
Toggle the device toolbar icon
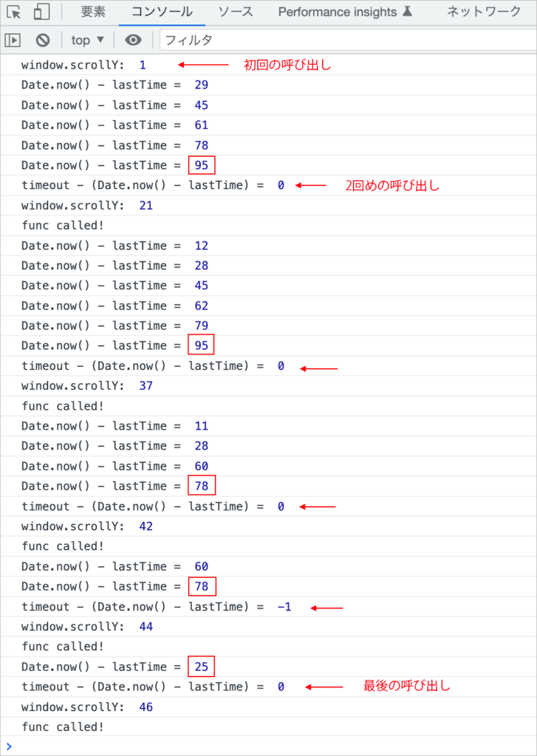pos(42,12)
